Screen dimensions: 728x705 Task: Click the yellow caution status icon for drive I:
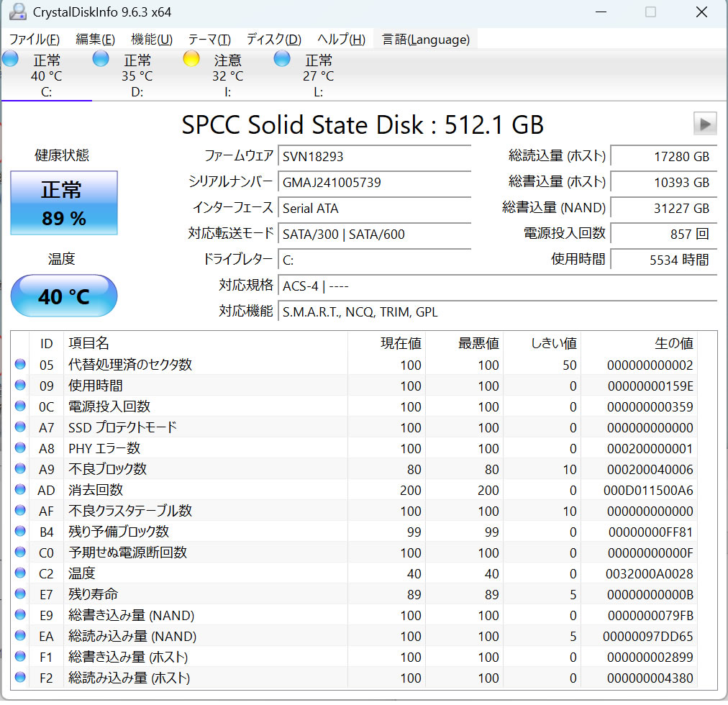[x=191, y=59]
